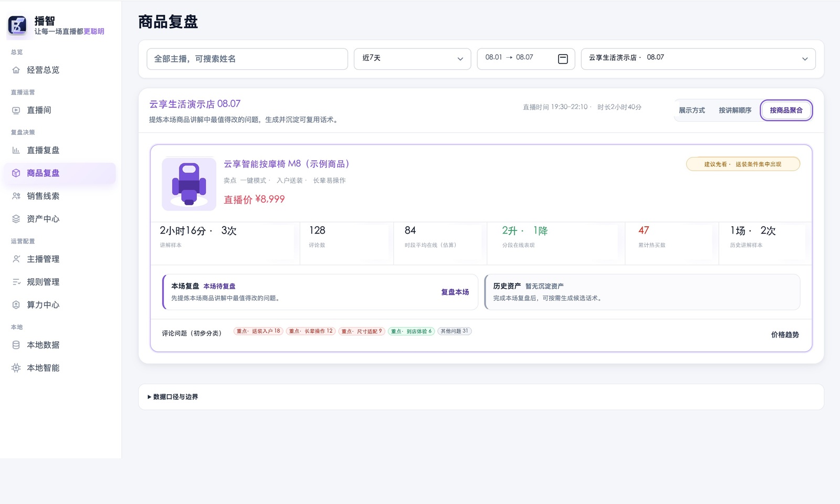Open the 近7天 period dropdown

[412, 59]
